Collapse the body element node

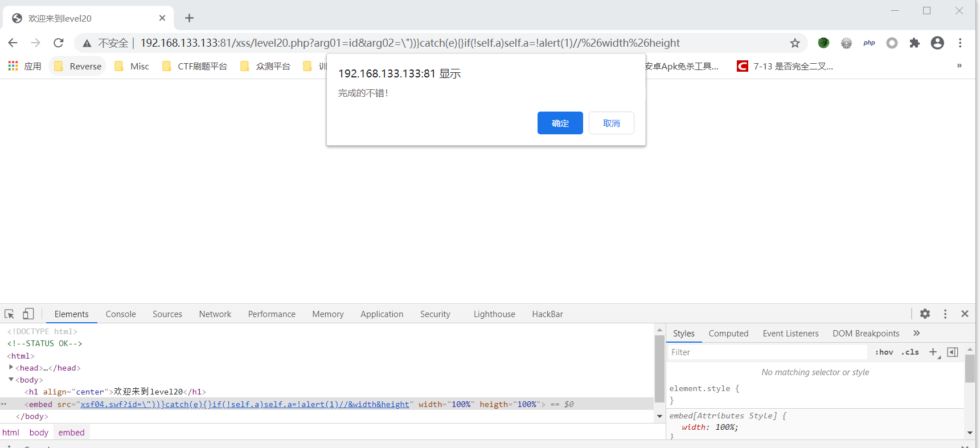click(x=11, y=380)
